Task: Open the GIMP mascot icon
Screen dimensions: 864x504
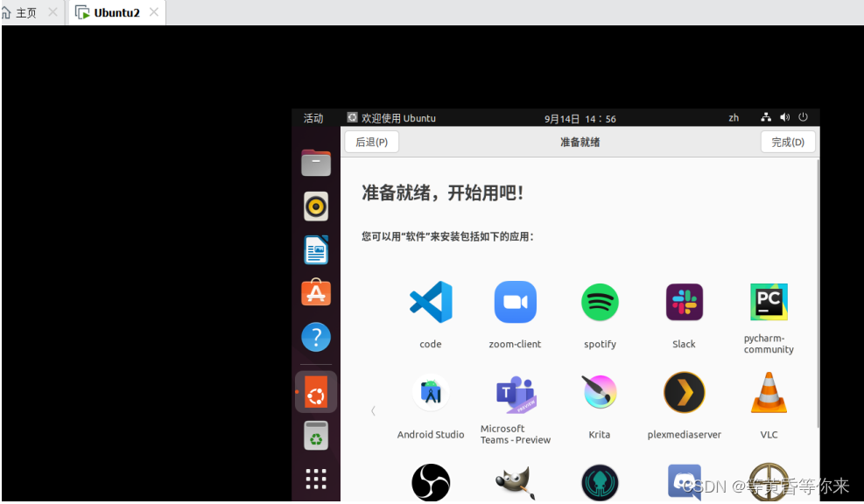Action: 516,482
